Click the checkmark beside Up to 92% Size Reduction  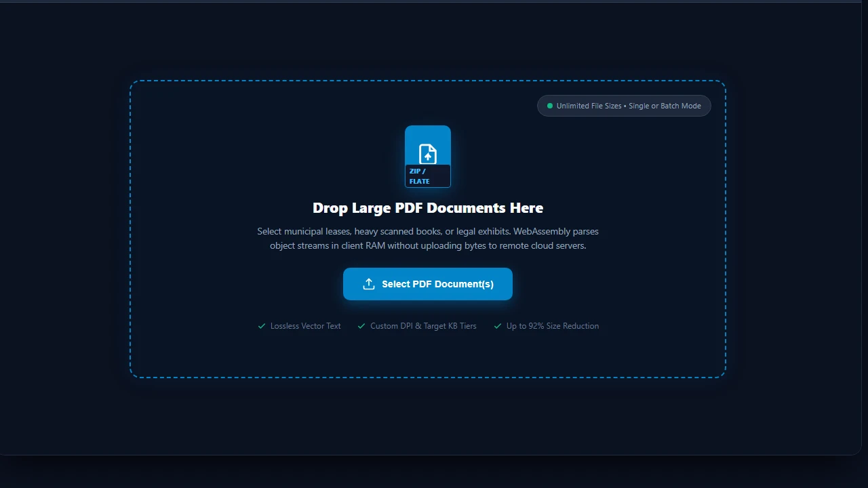pyautogui.click(x=498, y=326)
